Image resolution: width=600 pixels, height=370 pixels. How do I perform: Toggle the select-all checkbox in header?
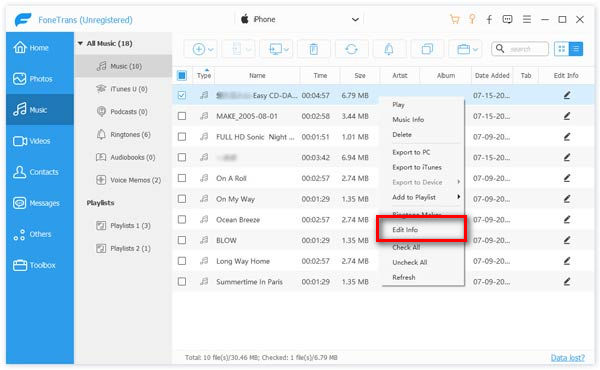(182, 75)
